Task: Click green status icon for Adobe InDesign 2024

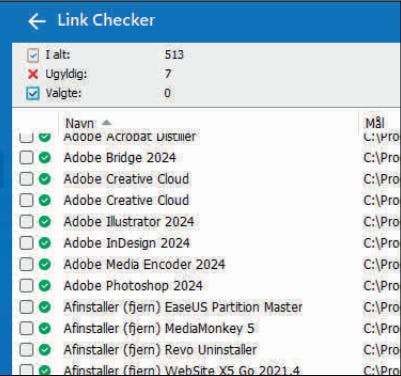Action: pyautogui.click(x=45, y=243)
